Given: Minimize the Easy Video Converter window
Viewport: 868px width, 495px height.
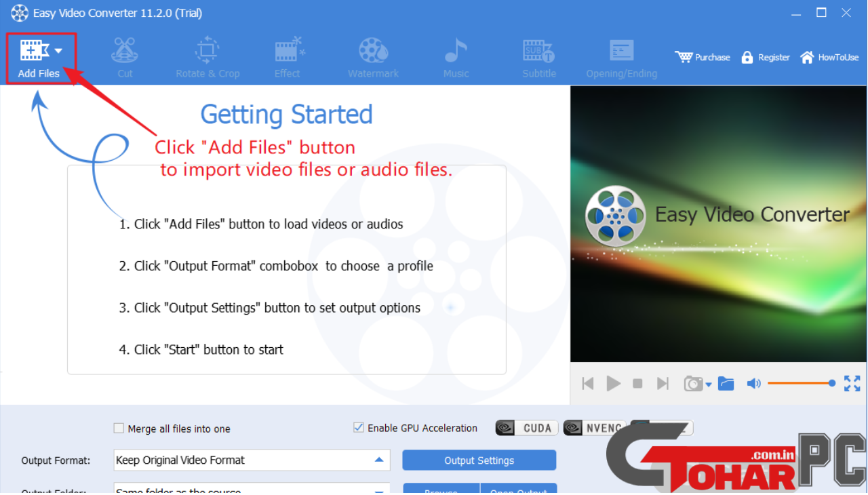Looking at the screenshot, I should [796, 13].
